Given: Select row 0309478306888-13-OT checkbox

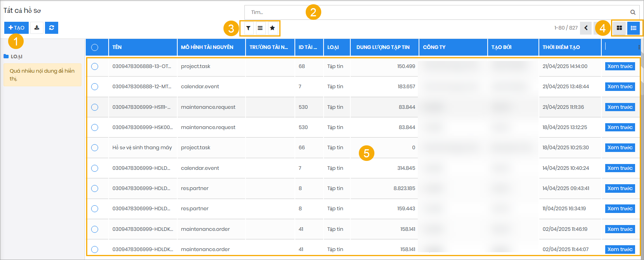Looking at the screenshot, I should tap(95, 66).
